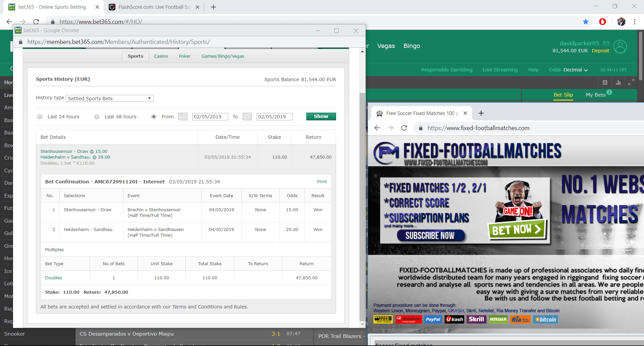Image resolution: width=644 pixels, height=346 pixels.
Task: Click the bet365 expand fullscreen icon
Action: 631,82
